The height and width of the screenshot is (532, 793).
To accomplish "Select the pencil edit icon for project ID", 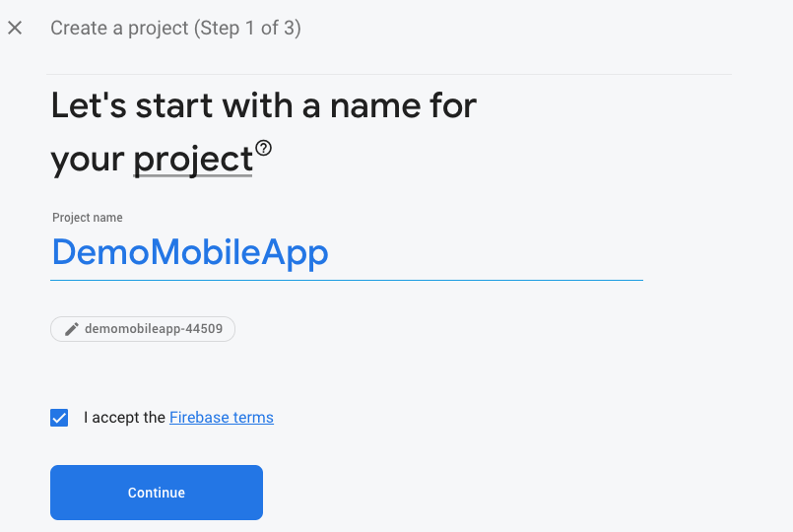I will pyautogui.click(x=71, y=329).
